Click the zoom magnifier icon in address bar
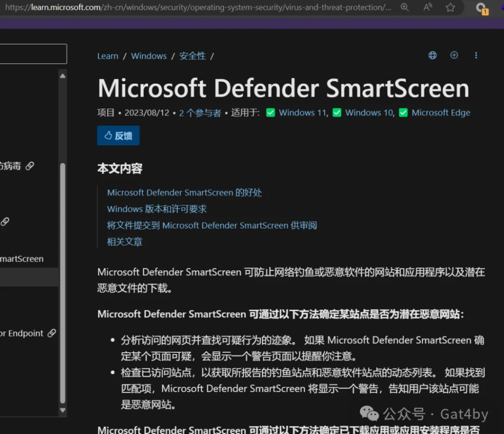504x434 pixels. [405, 7]
